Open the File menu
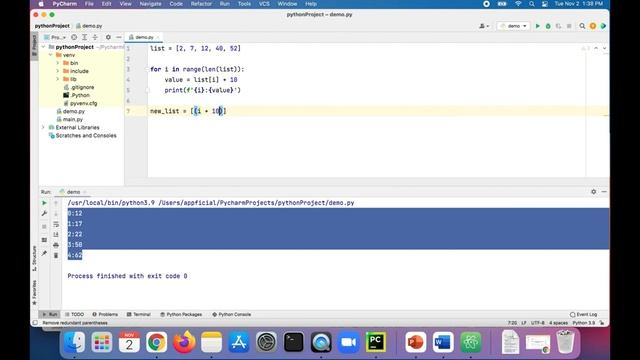This screenshot has height=360, width=640. [x=89, y=4]
